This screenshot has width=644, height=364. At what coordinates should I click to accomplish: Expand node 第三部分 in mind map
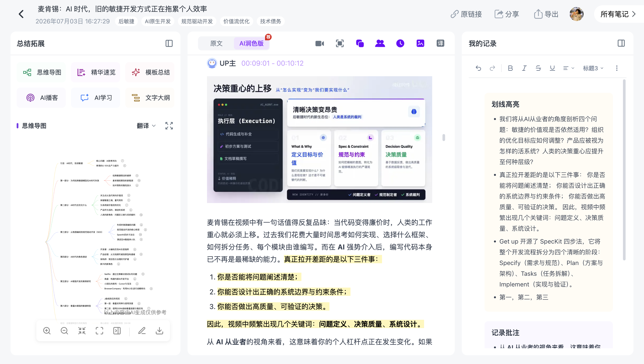[81, 232]
